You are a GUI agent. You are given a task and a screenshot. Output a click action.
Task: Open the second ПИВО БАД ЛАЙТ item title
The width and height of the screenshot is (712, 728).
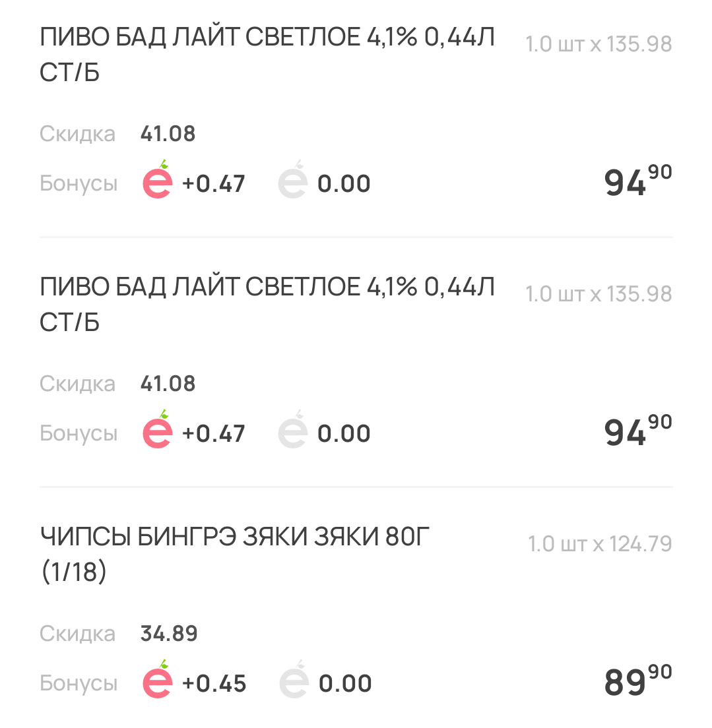(267, 305)
